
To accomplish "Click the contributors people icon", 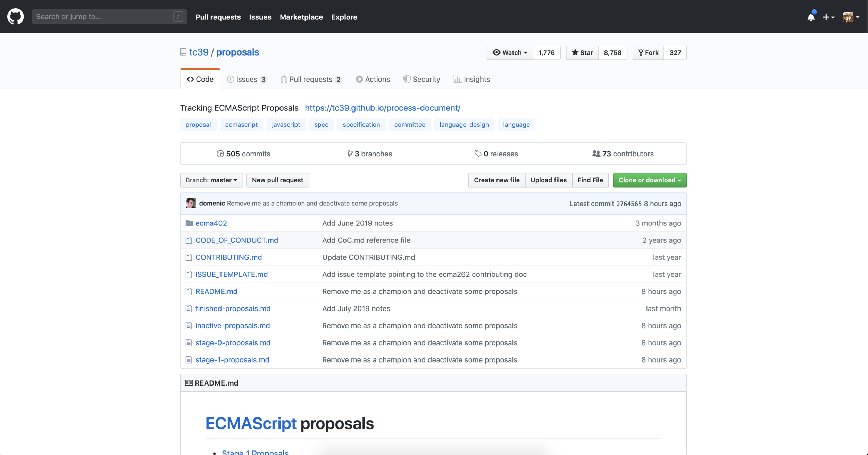I will (596, 154).
